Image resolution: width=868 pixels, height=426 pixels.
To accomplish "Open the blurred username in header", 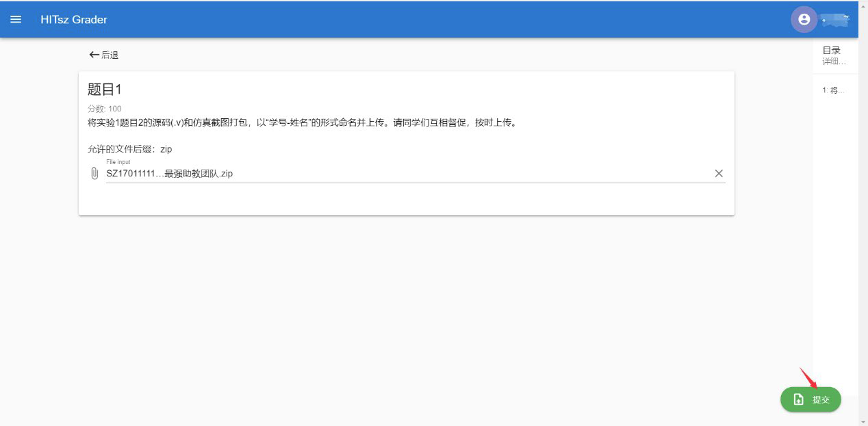I will tap(836, 21).
